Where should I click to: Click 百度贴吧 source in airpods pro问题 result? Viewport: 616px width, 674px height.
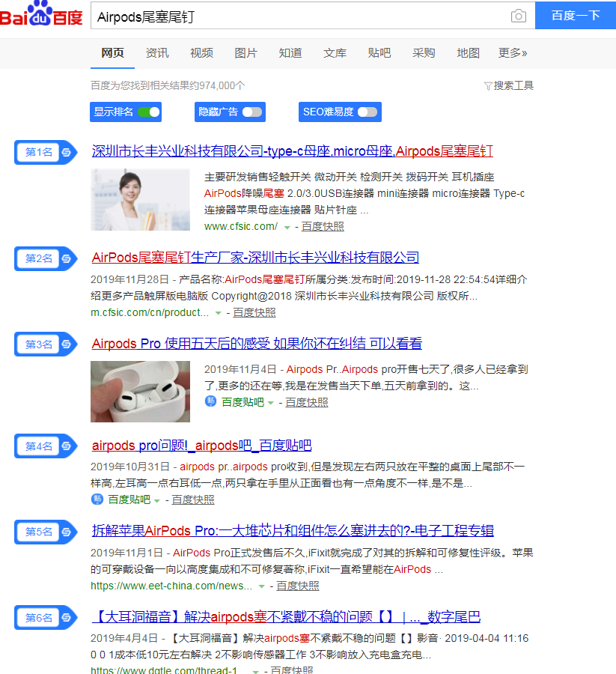tap(129, 500)
